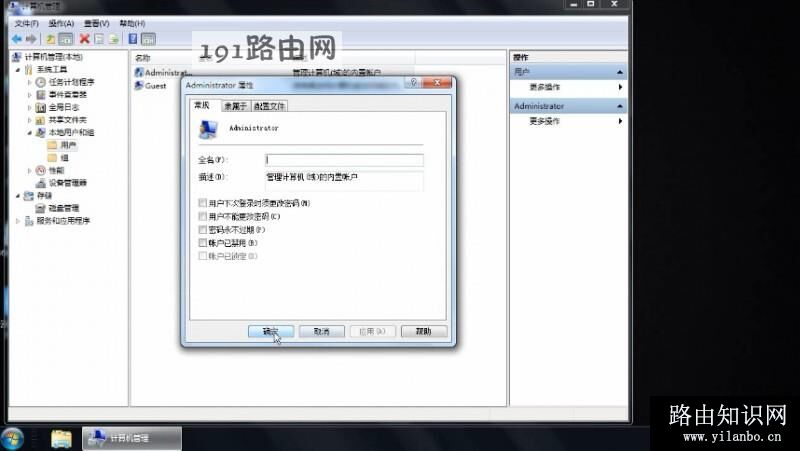
Task: Select 计算机管理(本地) root node
Action: coord(54,57)
